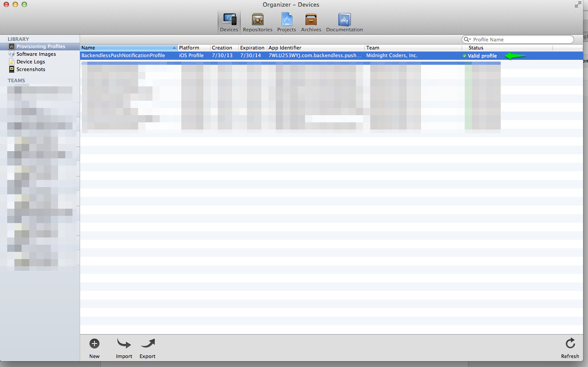This screenshot has height=367, width=588.
Task: Click the 7/30/13 creation date cell
Action: [x=222, y=56]
